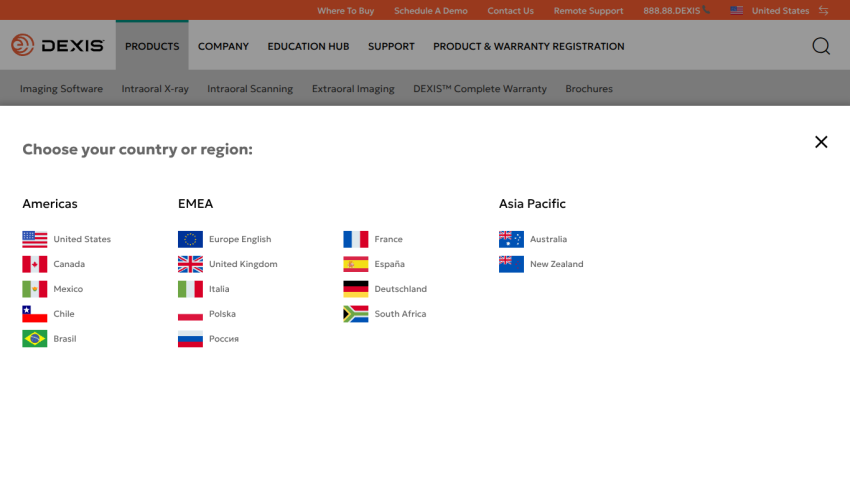Click the Mexico flag icon

point(35,289)
